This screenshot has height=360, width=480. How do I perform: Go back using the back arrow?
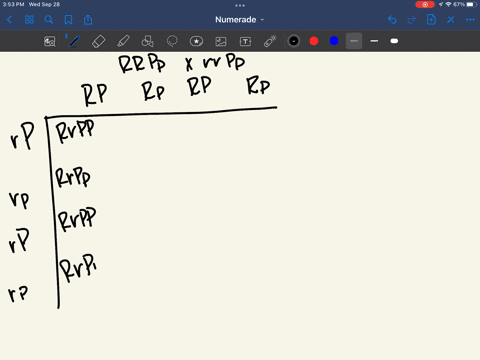[x=9, y=20]
